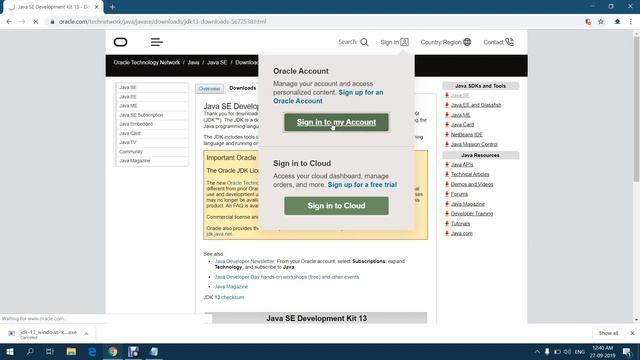The height and width of the screenshot is (360, 640).
Task: Open Java Mission Control link
Action: 474,144
